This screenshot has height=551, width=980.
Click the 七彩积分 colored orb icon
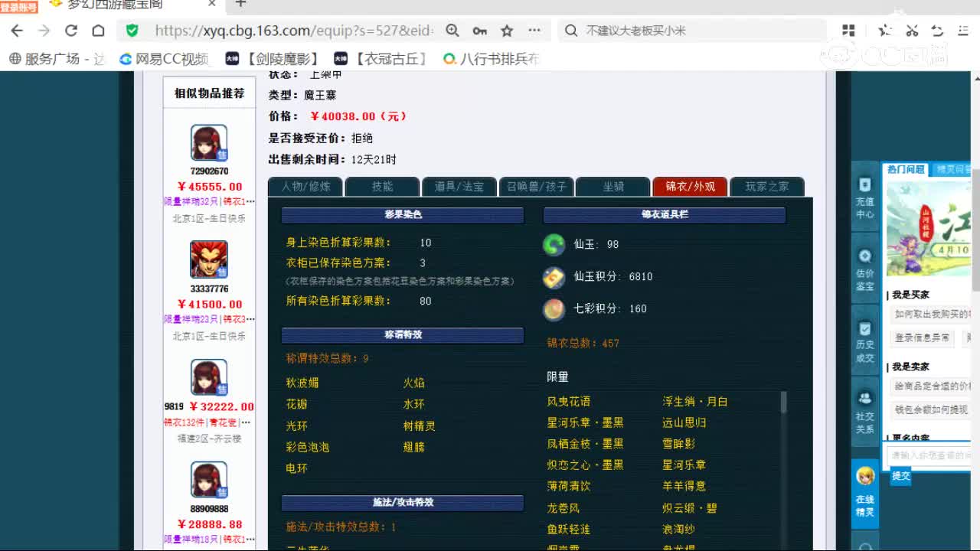[x=555, y=309]
